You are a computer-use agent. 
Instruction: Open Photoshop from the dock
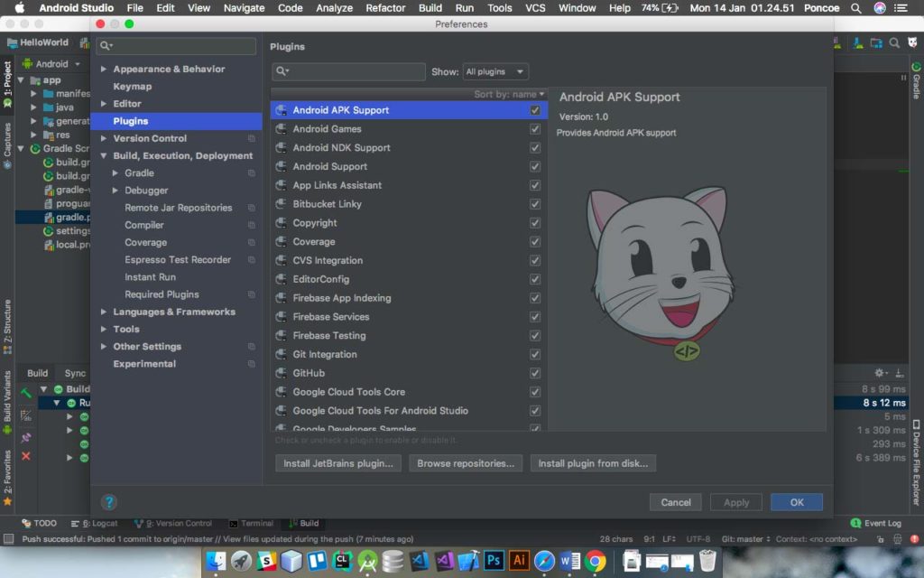point(494,560)
